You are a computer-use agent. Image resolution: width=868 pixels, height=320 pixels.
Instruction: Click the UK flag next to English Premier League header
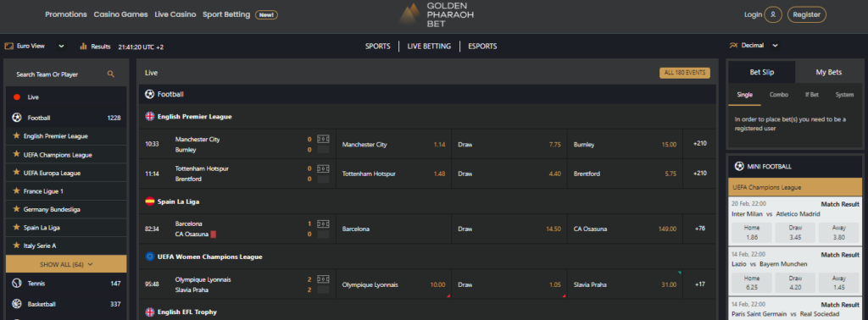coord(149,117)
